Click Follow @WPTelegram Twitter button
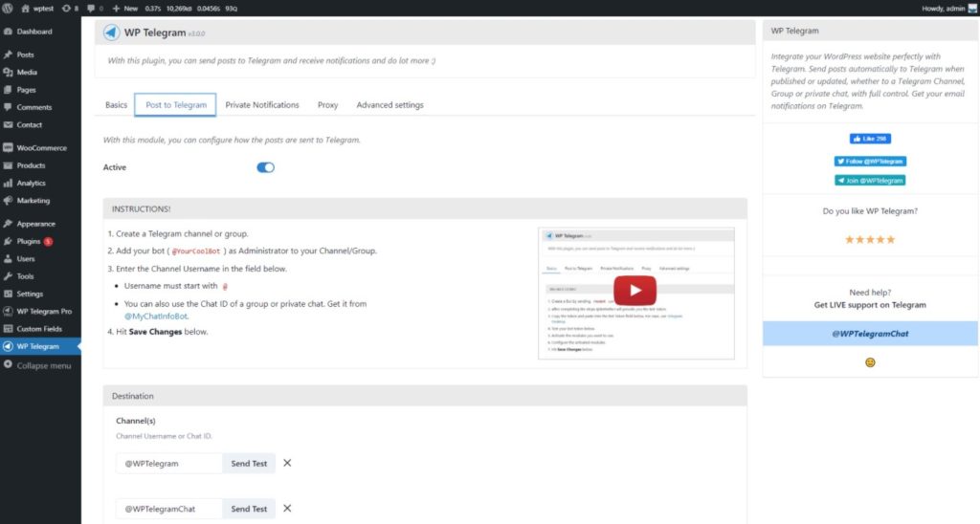The width and height of the screenshot is (980, 524). tap(870, 162)
